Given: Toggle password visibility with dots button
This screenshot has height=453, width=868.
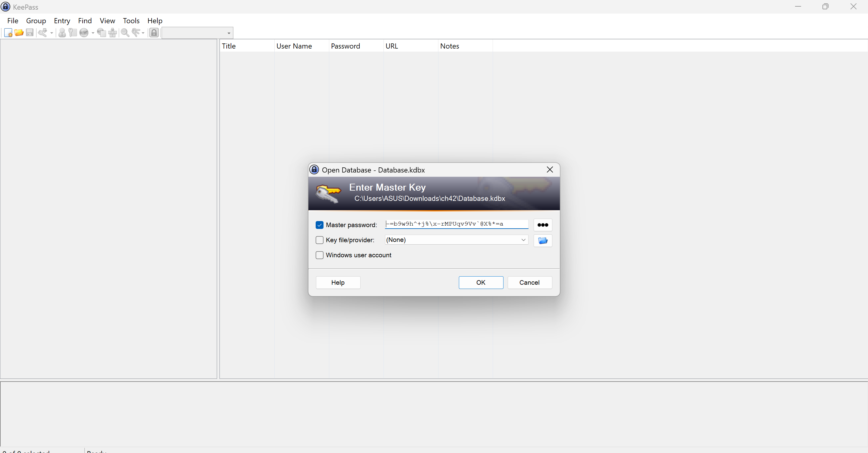Looking at the screenshot, I should [x=542, y=225].
